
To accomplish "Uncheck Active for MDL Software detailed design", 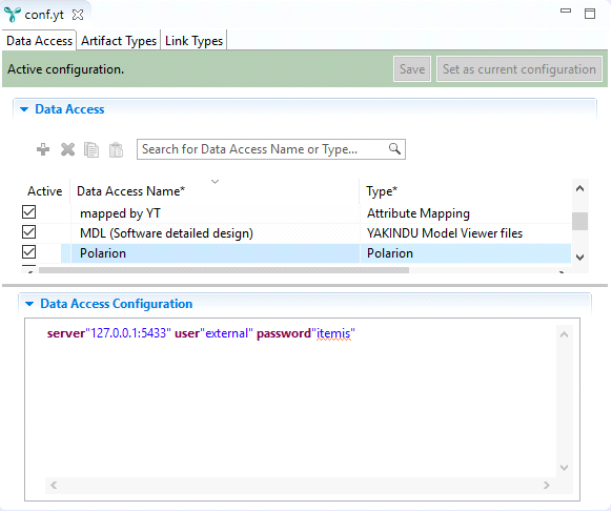I will point(29,232).
